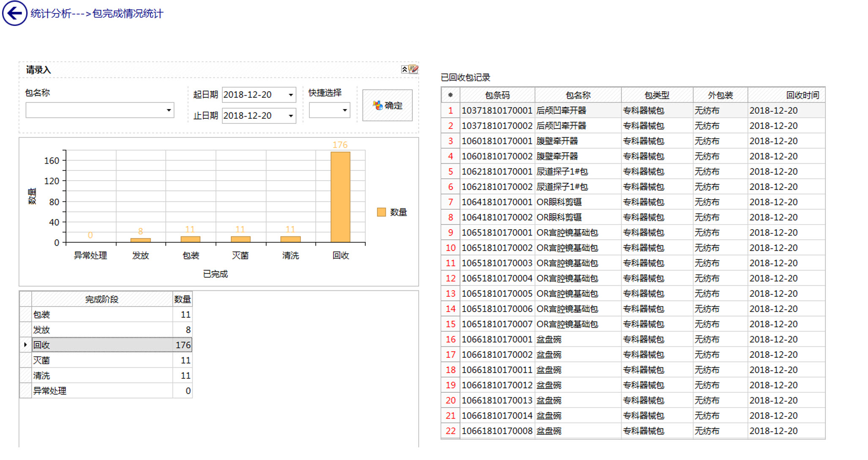Open the 止日期 date dropdown arrow
The height and width of the screenshot is (460, 868).
(x=291, y=116)
